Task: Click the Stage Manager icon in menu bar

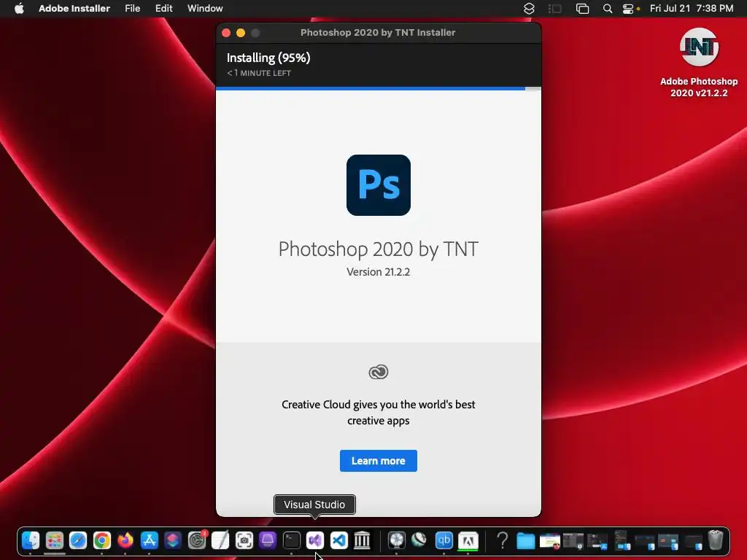Action: (x=555, y=9)
